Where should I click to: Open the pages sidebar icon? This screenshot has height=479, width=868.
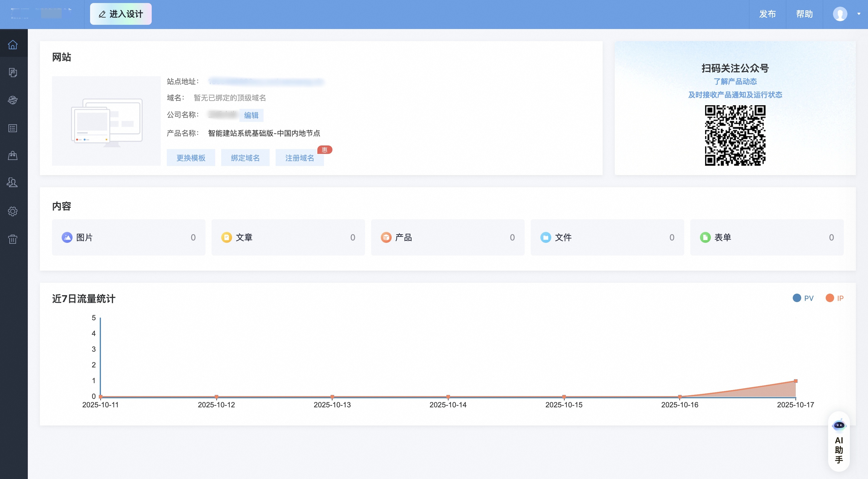coord(13,73)
